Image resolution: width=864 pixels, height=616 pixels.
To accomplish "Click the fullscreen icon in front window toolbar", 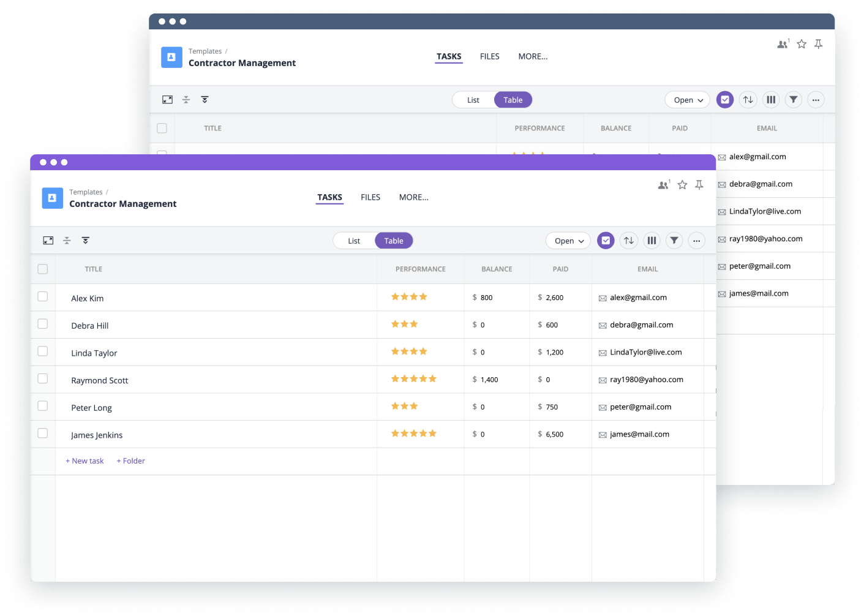I will pyautogui.click(x=48, y=241).
